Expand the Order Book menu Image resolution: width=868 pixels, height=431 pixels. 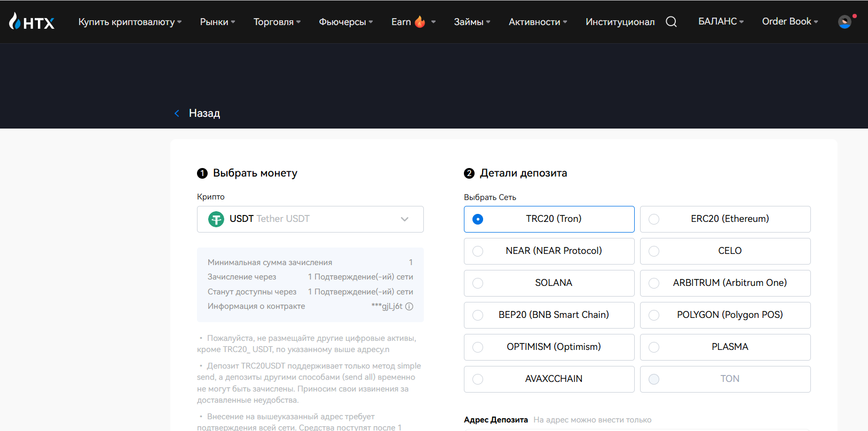(790, 21)
